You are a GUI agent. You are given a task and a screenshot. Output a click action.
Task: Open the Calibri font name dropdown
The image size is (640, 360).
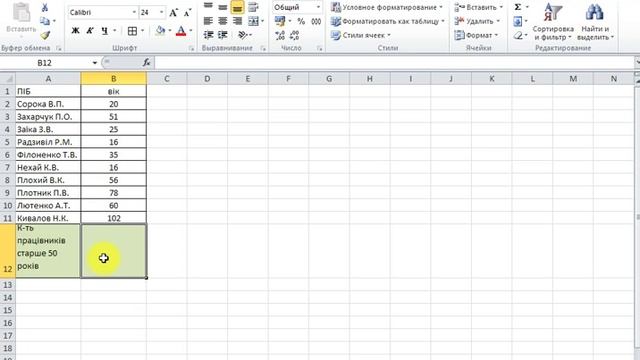[x=134, y=13]
